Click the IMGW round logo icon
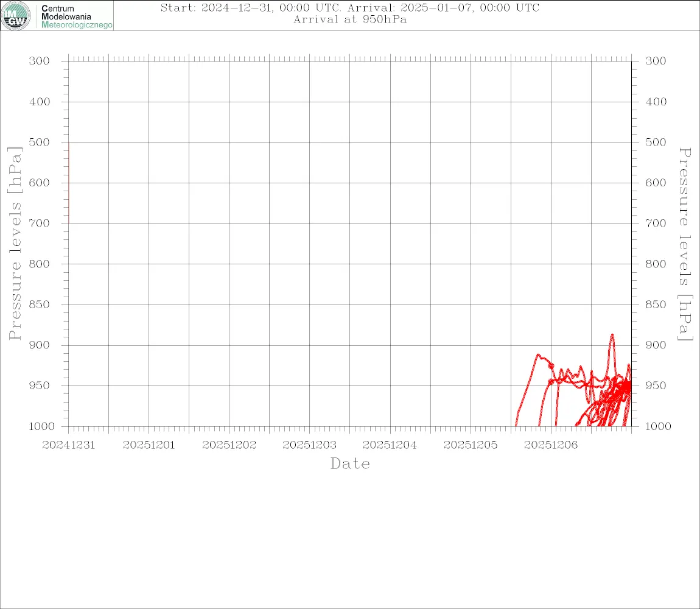The image size is (700, 609). click(x=16, y=16)
